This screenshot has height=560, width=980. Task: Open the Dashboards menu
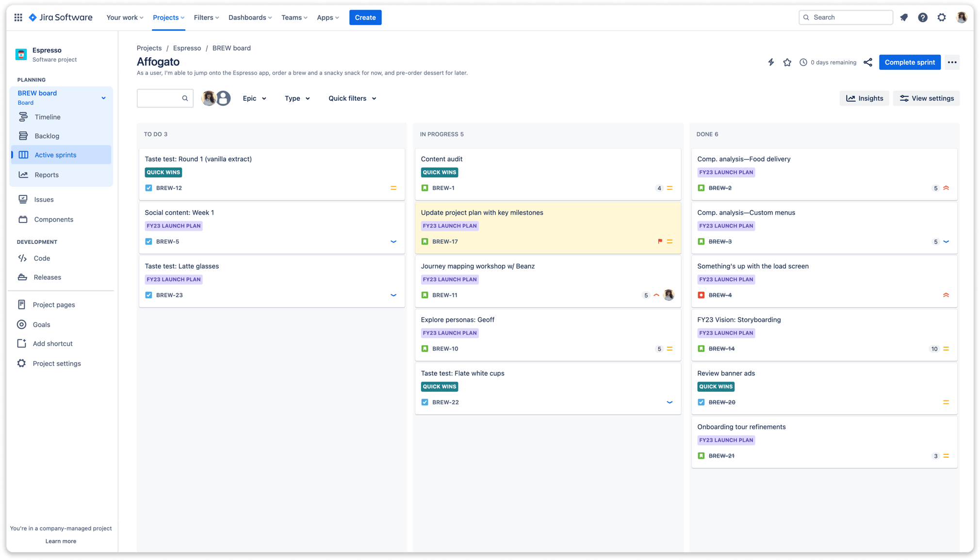tap(249, 17)
